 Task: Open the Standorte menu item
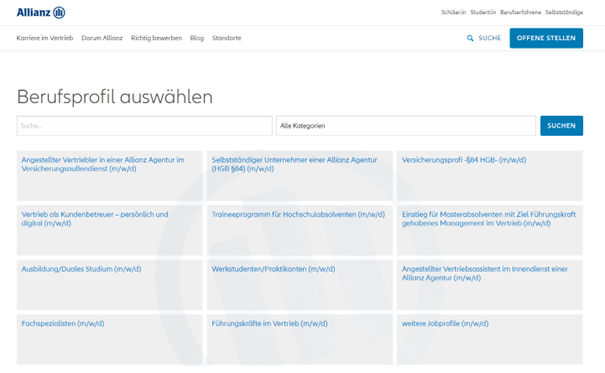[226, 38]
